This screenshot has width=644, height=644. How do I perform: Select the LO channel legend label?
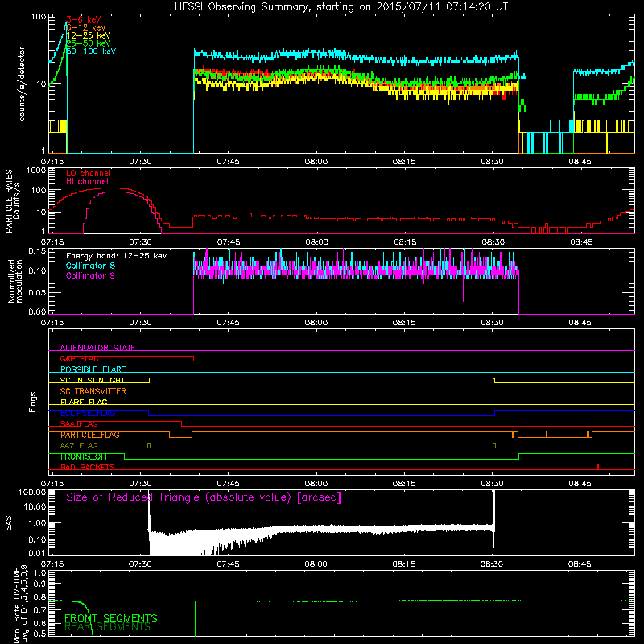[89, 173]
